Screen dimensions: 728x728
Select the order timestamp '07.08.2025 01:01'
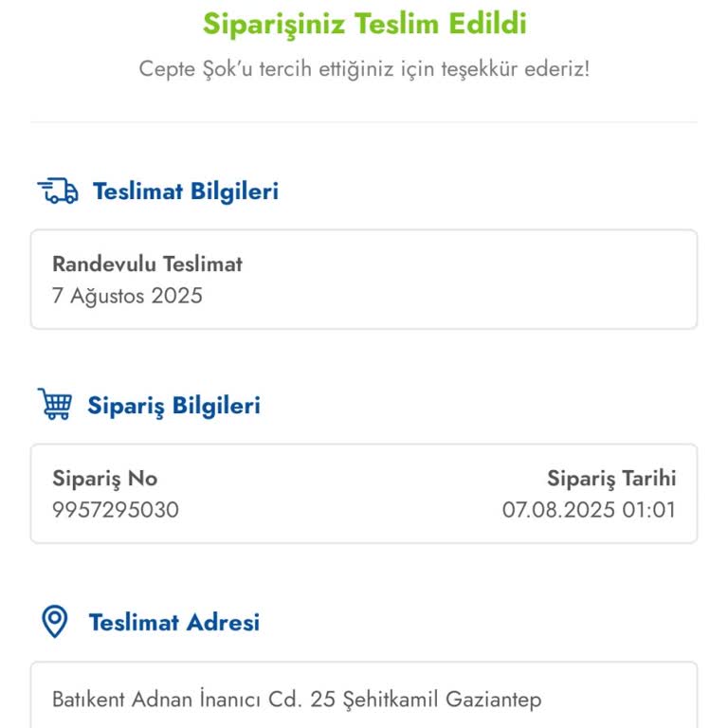589,510
